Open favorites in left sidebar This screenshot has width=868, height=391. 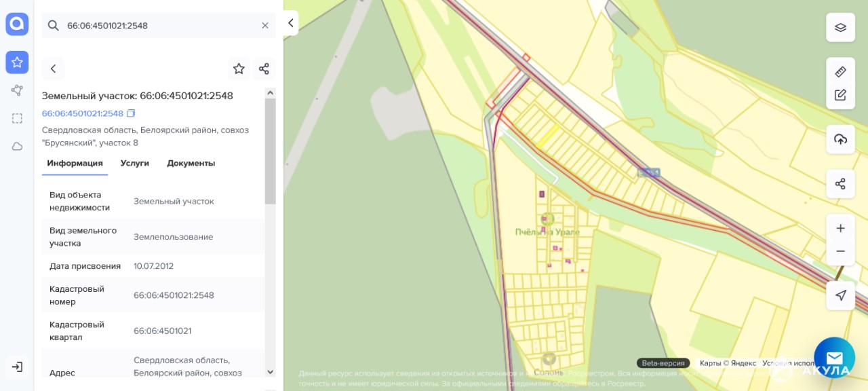tap(17, 62)
